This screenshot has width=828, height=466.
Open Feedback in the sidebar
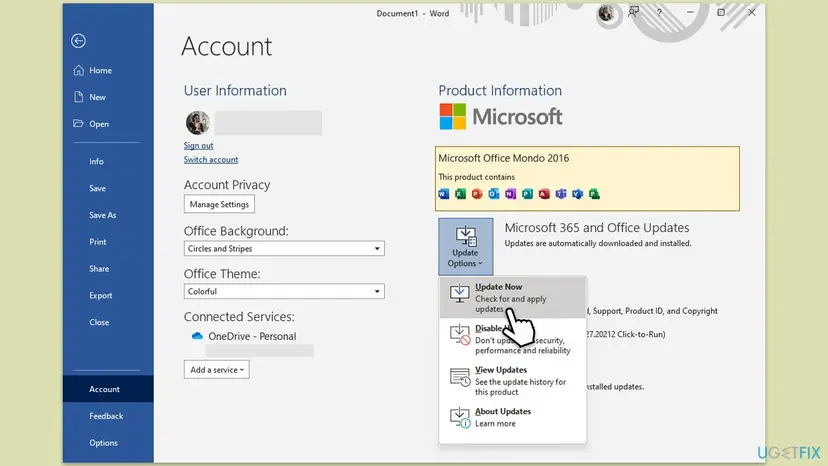coord(106,416)
